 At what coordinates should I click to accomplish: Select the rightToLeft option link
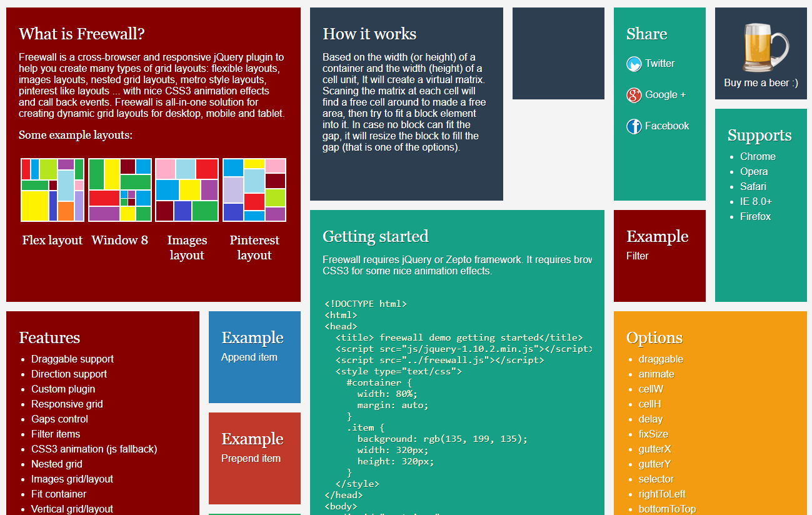tap(662, 494)
